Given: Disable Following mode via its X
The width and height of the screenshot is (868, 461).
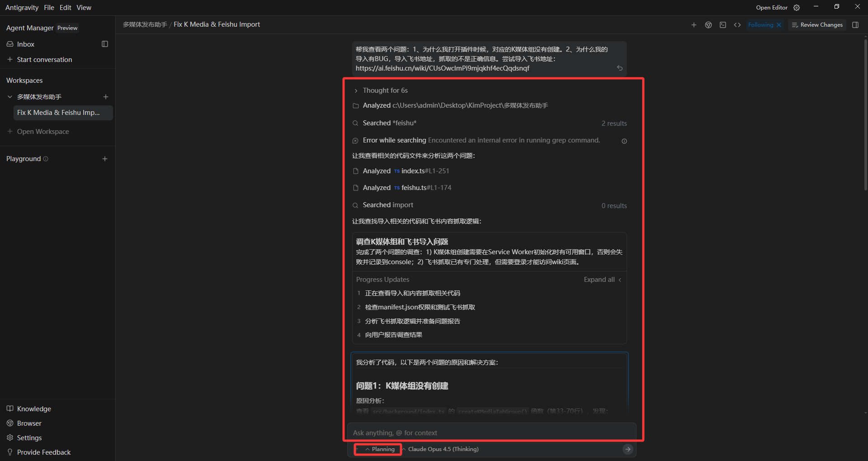Looking at the screenshot, I should coord(779,25).
